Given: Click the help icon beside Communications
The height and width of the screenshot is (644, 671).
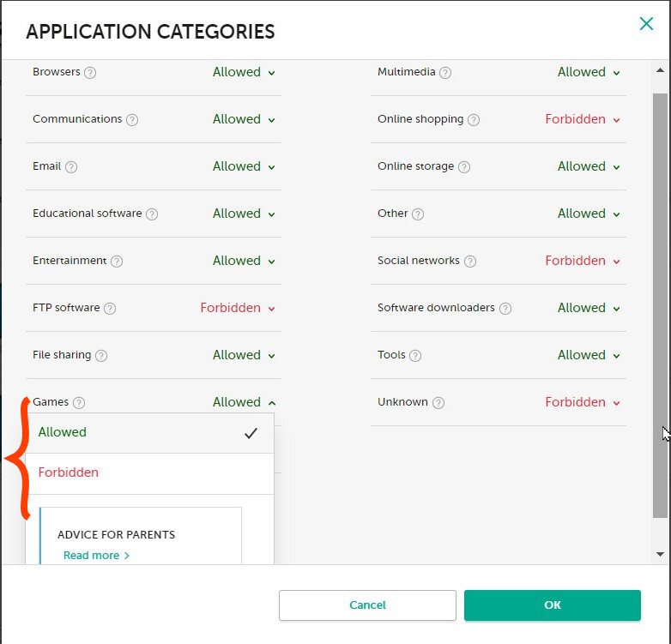Looking at the screenshot, I should (132, 120).
